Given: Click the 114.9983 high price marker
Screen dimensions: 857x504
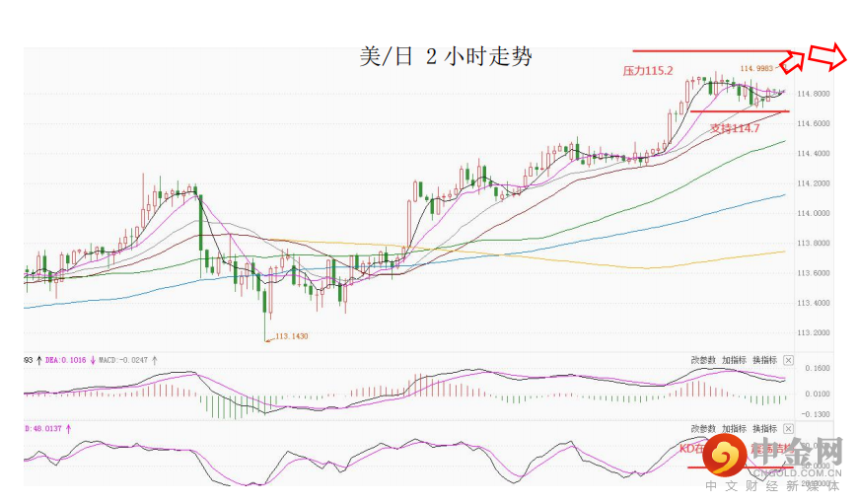Looking at the screenshot, I should click(x=757, y=68).
